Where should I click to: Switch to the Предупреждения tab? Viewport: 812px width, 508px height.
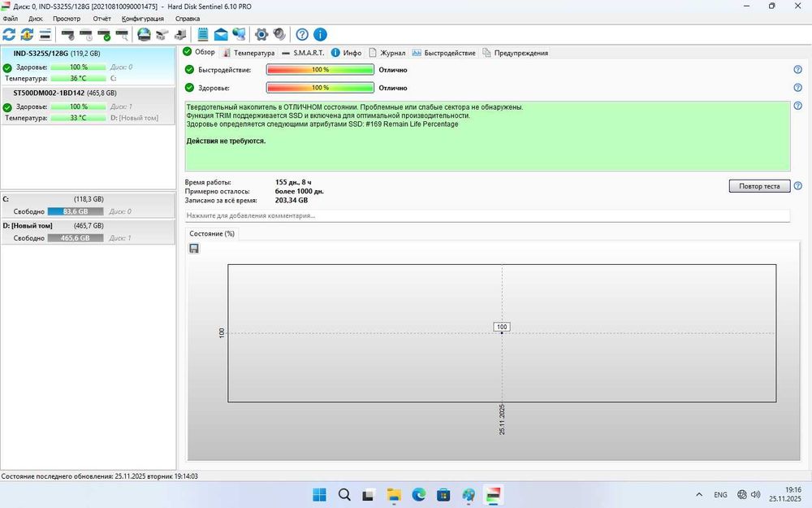(x=516, y=53)
